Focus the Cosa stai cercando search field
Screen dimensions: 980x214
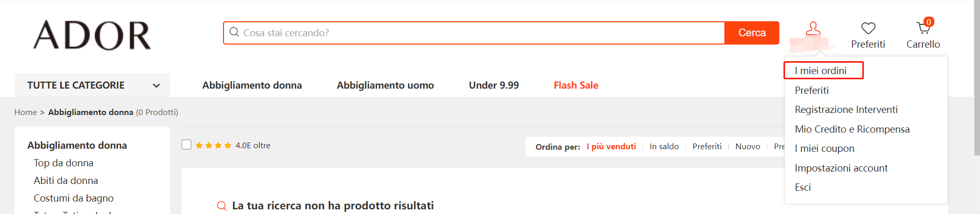477,33
